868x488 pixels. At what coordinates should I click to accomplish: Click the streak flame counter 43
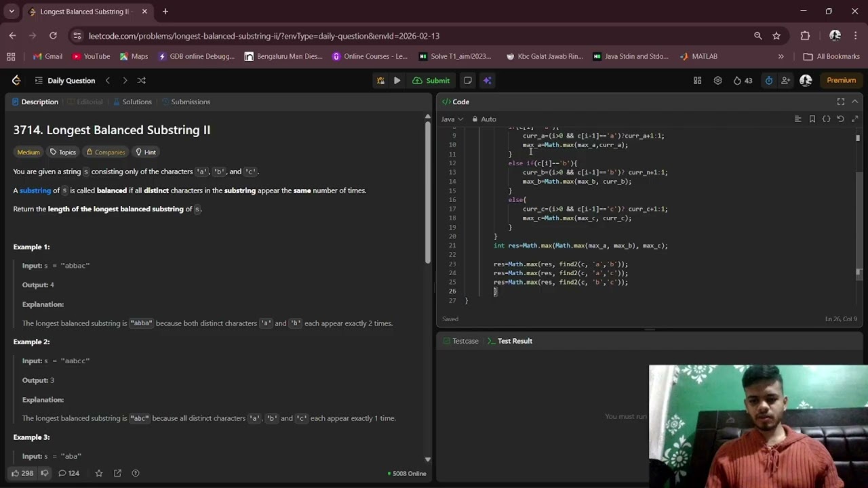[743, 81]
